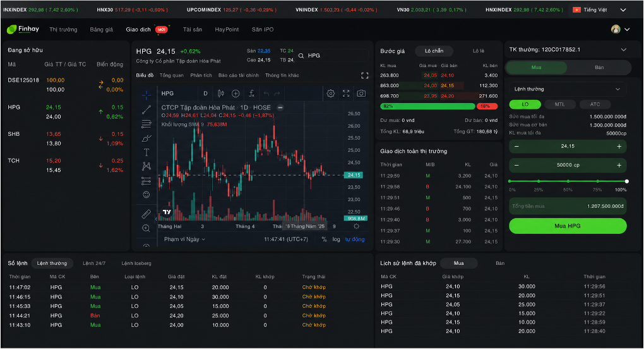Open the HayPoint menu
The width and height of the screenshot is (644, 349).
pos(227,29)
